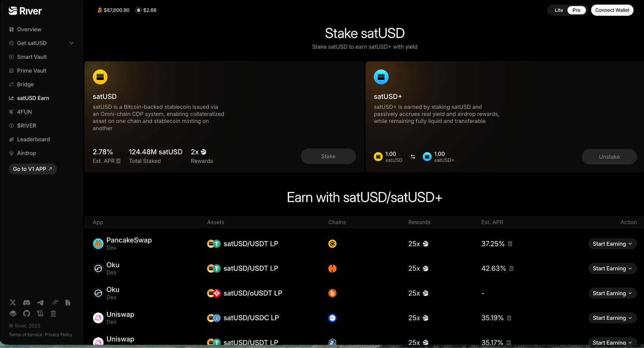
Task: Click the bank building governance icon
Action: [53, 314]
